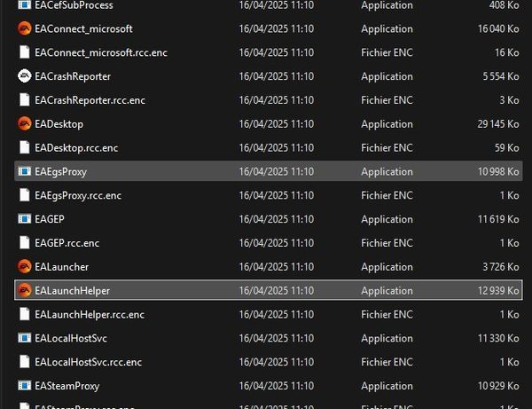Click the EADesktop orange application icon
Image resolution: width=532 pixels, height=409 pixels.
click(25, 123)
